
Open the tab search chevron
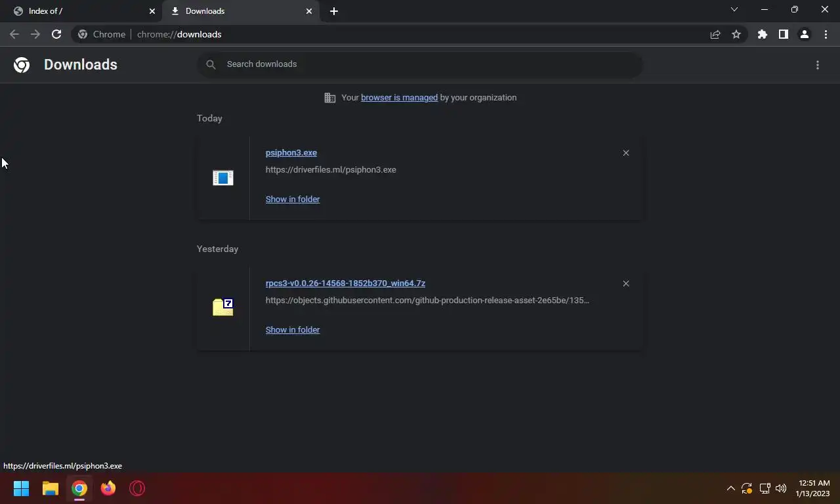click(x=734, y=10)
